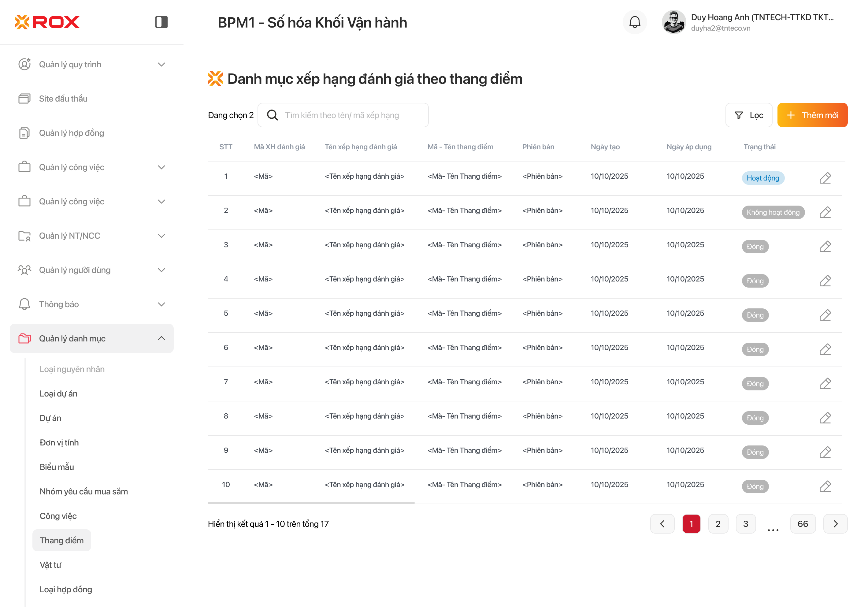The image size is (868, 607).
Task: Go to pagination page 2
Action: (718, 524)
